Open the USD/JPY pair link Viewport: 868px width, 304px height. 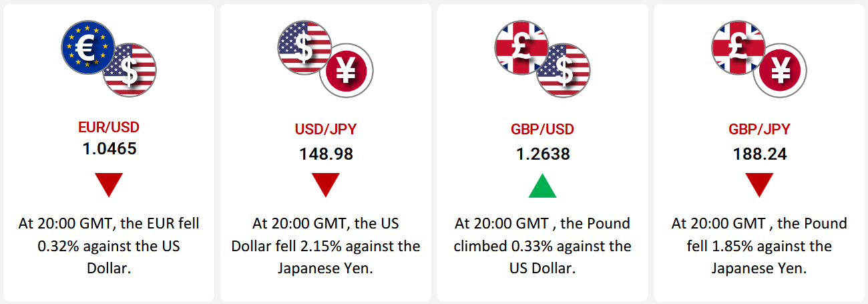[x=326, y=129]
